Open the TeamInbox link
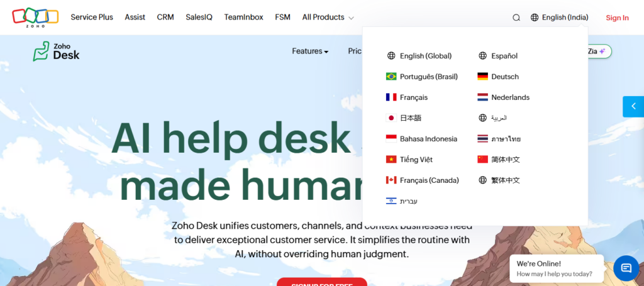 click(243, 17)
